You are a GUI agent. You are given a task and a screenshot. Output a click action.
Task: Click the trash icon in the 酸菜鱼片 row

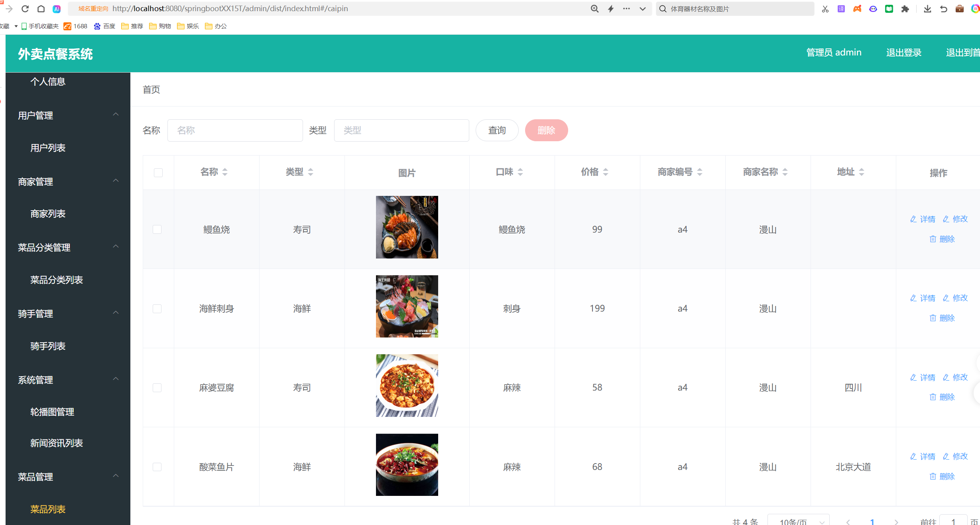tap(933, 476)
